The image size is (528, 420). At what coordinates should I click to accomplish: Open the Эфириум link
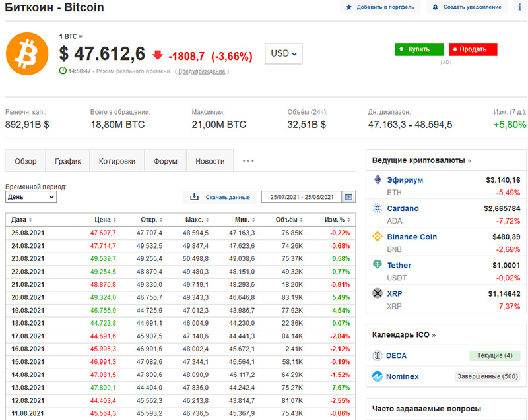tap(405, 180)
